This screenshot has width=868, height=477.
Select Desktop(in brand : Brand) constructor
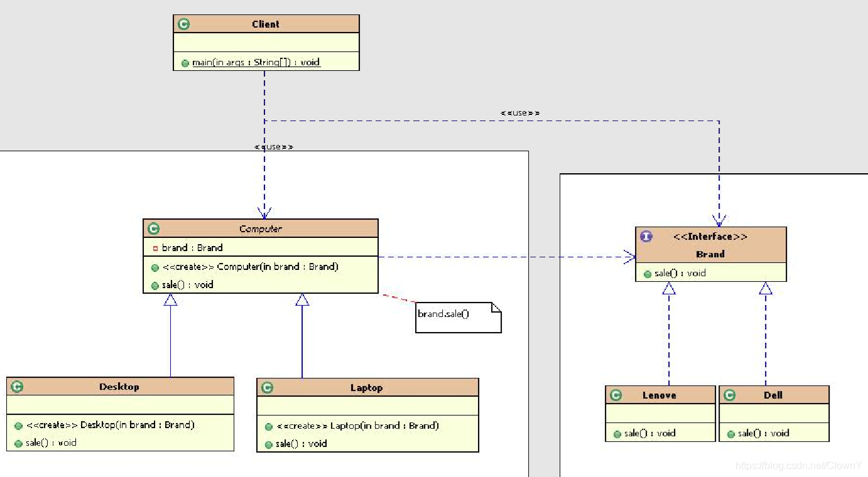click(111, 425)
